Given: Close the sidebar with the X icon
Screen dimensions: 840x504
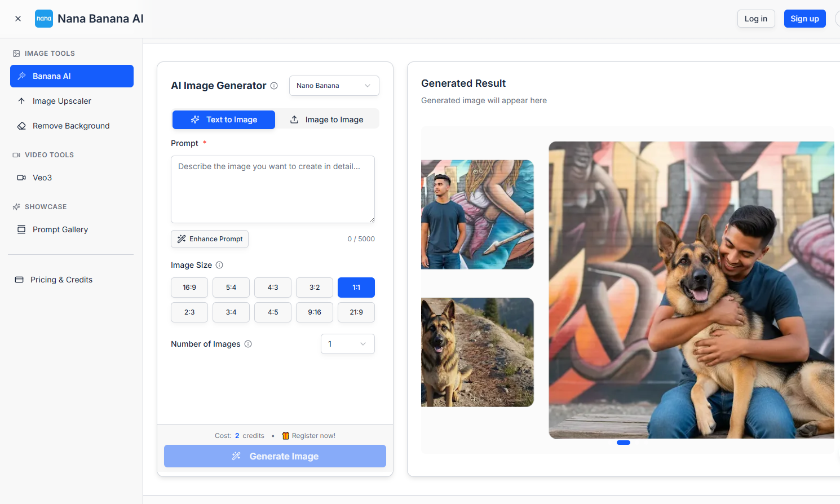Looking at the screenshot, I should click(18, 19).
